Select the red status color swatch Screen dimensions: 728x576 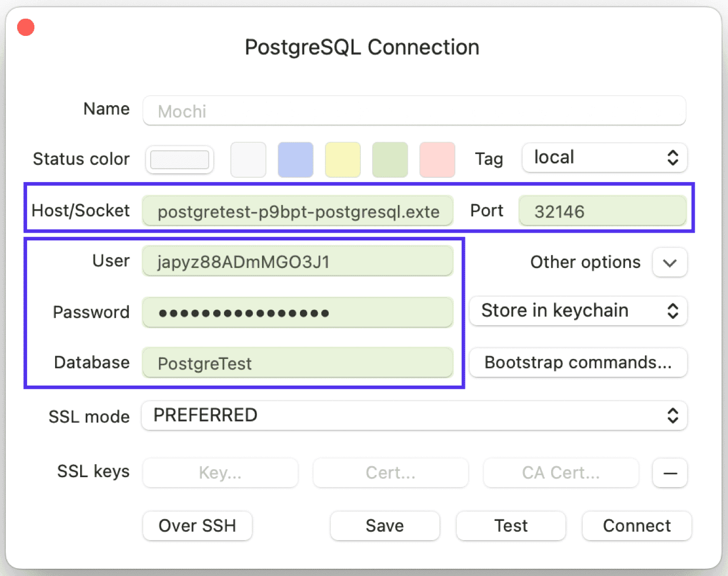(x=437, y=160)
